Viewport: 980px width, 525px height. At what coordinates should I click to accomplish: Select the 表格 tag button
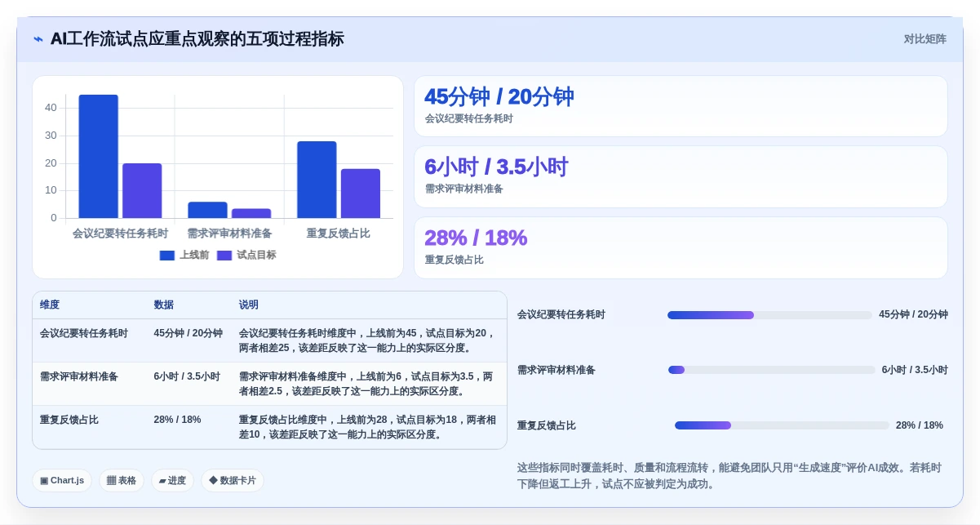(122, 480)
